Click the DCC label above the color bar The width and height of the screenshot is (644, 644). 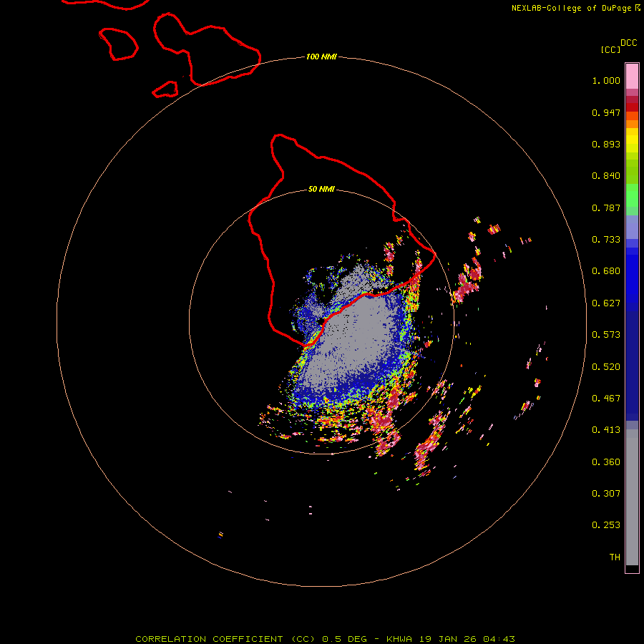(629, 43)
